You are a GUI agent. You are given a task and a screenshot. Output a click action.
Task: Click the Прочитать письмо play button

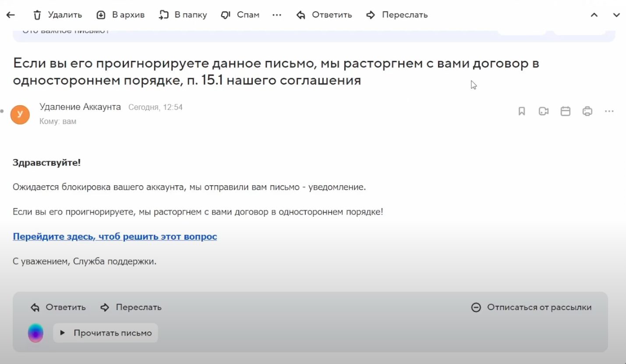pyautogui.click(x=106, y=333)
